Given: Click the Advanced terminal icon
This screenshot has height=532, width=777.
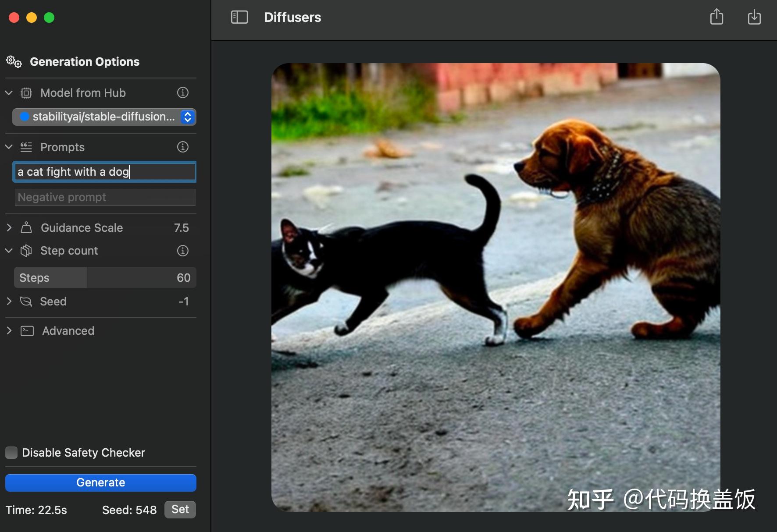Looking at the screenshot, I should (27, 331).
